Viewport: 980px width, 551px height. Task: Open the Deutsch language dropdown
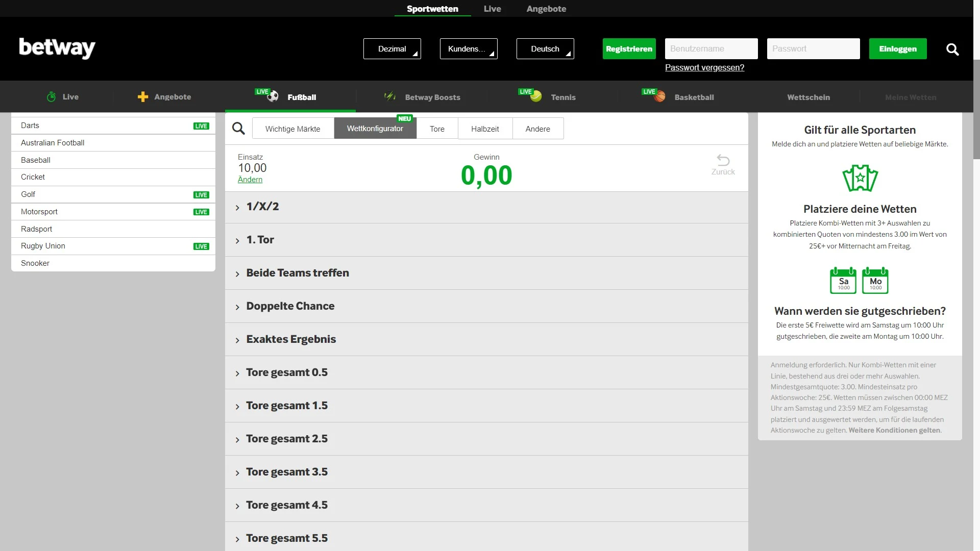[x=545, y=48]
